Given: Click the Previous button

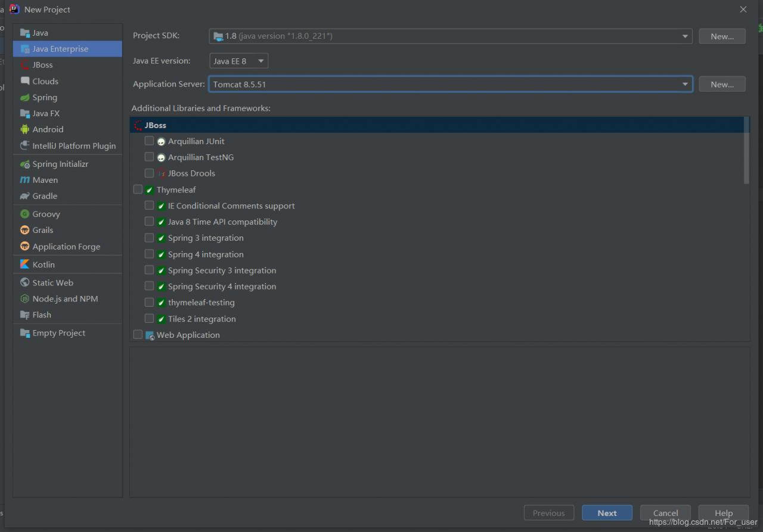Looking at the screenshot, I should 549,513.
